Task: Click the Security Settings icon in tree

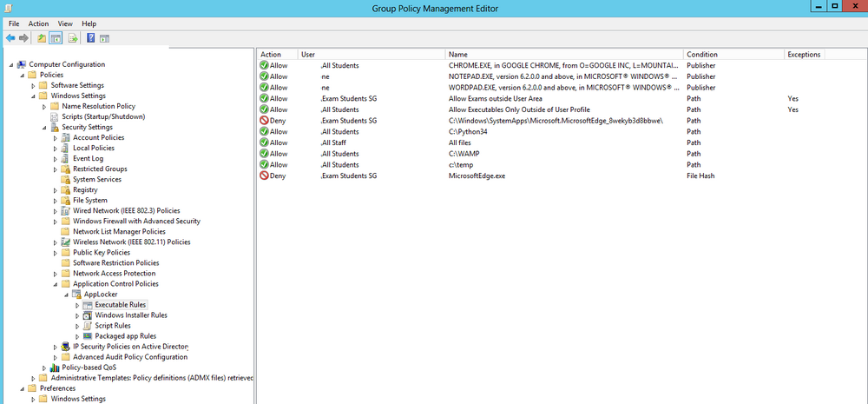Action: 55,127
